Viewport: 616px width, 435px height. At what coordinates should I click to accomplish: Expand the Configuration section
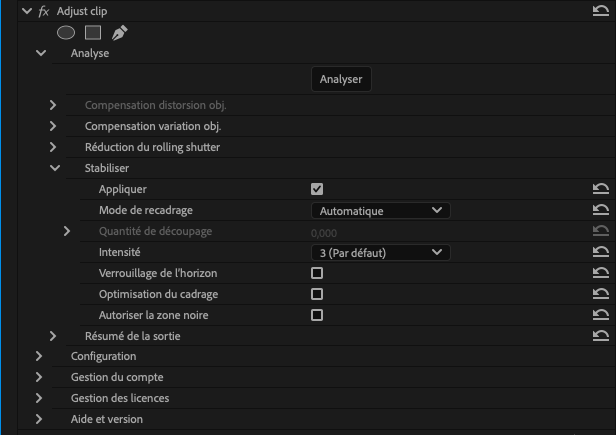40,356
